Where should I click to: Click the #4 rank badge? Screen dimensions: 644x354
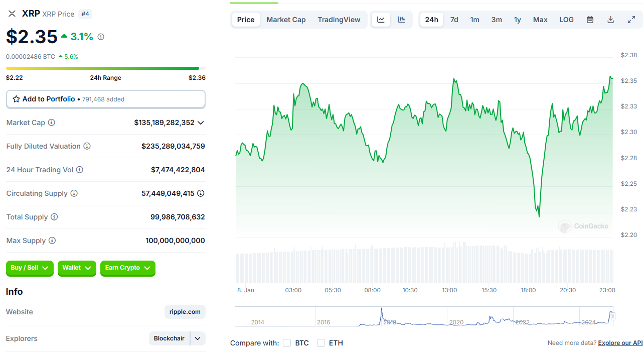(85, 14)
